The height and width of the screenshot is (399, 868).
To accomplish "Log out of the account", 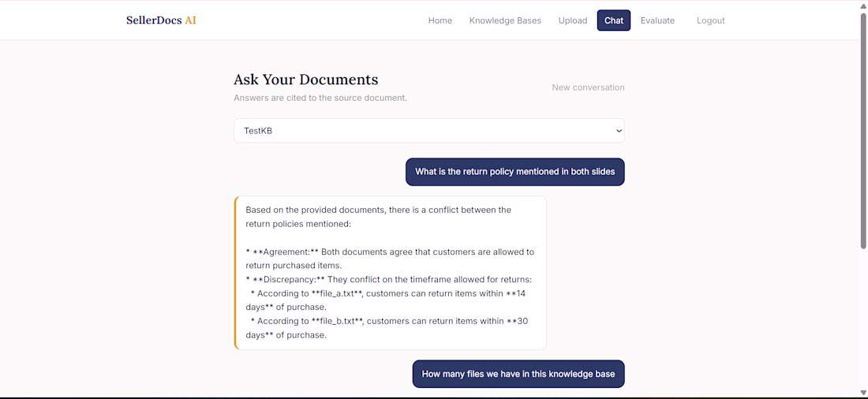I will [711, 21].
